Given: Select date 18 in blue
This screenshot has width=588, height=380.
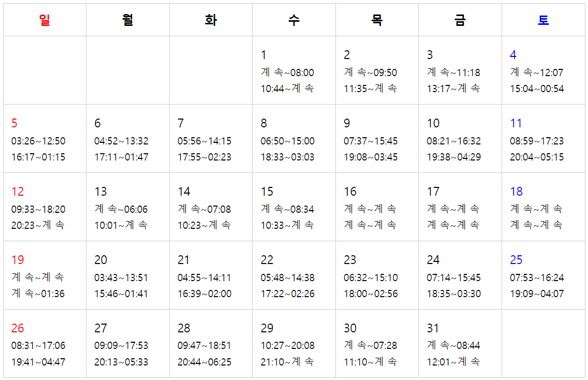Looking at the screenshot, I should [517, 192].
